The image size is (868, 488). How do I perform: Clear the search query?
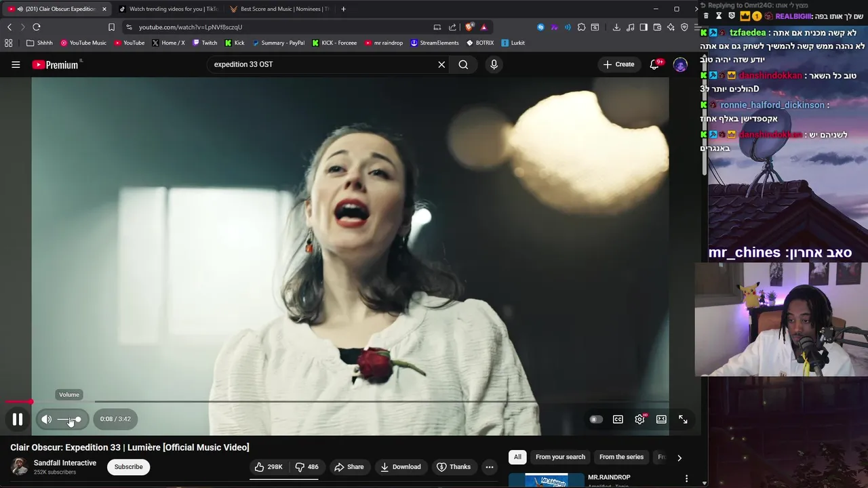441,64
